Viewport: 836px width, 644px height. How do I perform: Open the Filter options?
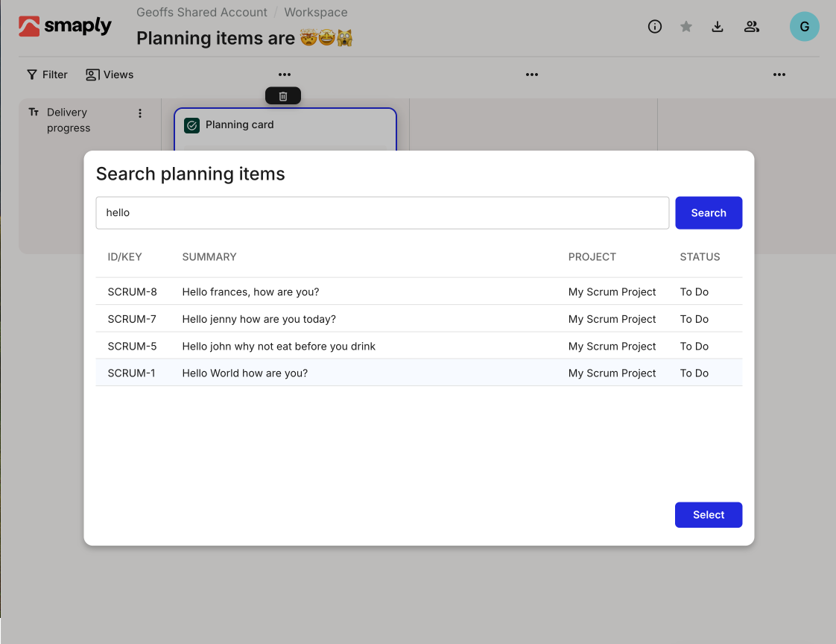[x=47, y=75]
